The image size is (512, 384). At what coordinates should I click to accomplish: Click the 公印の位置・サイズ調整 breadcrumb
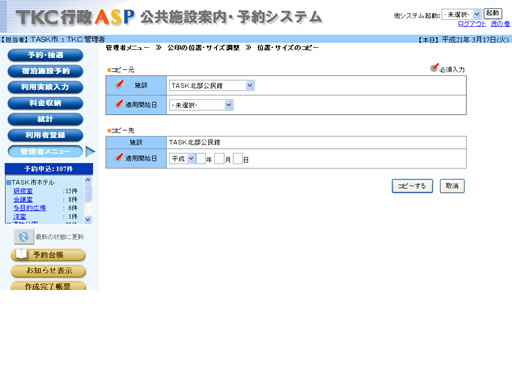pos(203,48)
